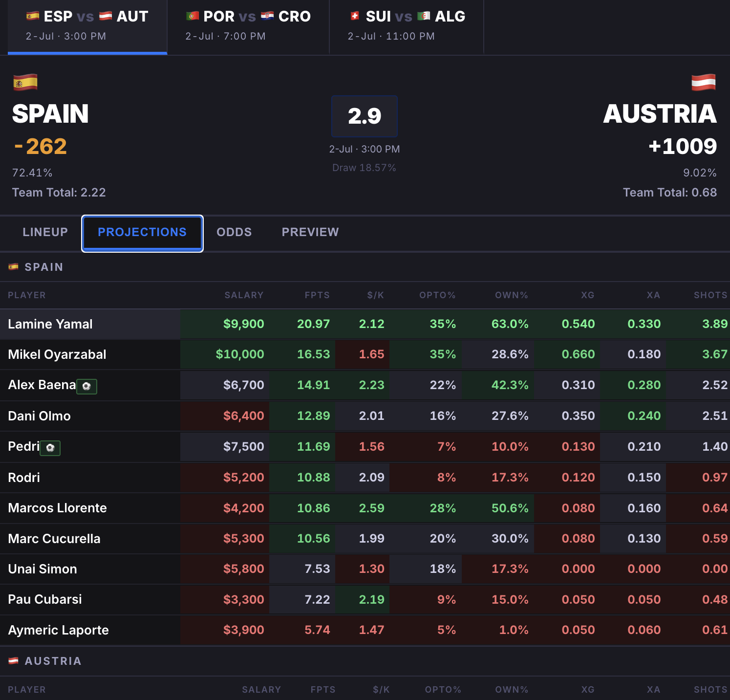
Task: Click Austria moneyline odds +1009
Action: pos(683,146)
